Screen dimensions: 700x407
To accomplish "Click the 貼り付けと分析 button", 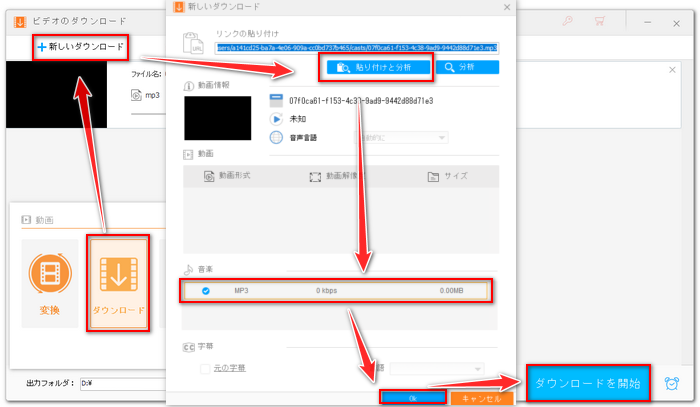I will (378, 67).
